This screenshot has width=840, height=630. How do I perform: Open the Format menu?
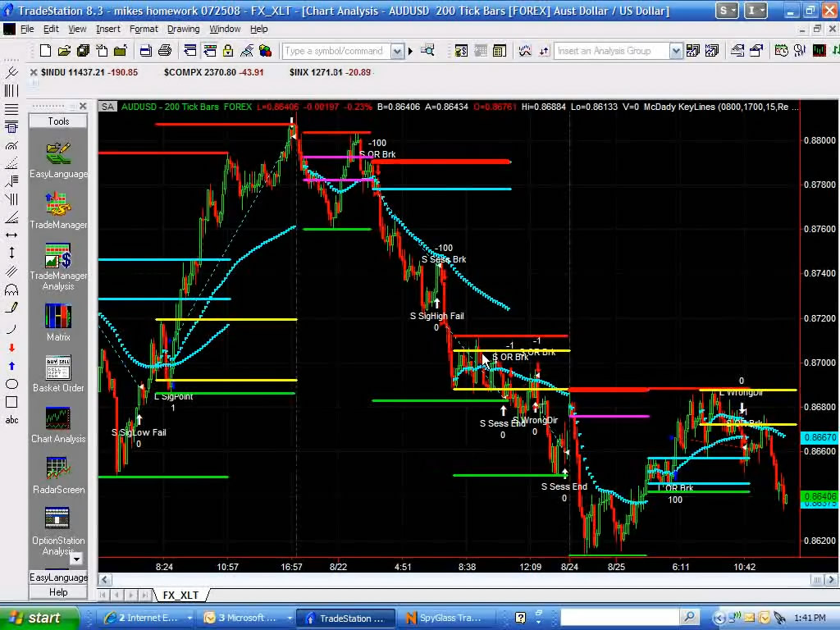(x=144, y=29)
